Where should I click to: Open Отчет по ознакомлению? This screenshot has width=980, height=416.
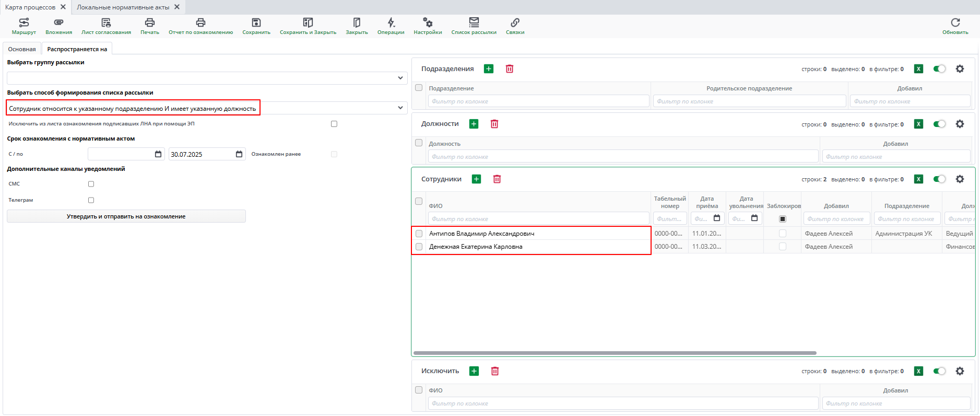tap(200, 26)
